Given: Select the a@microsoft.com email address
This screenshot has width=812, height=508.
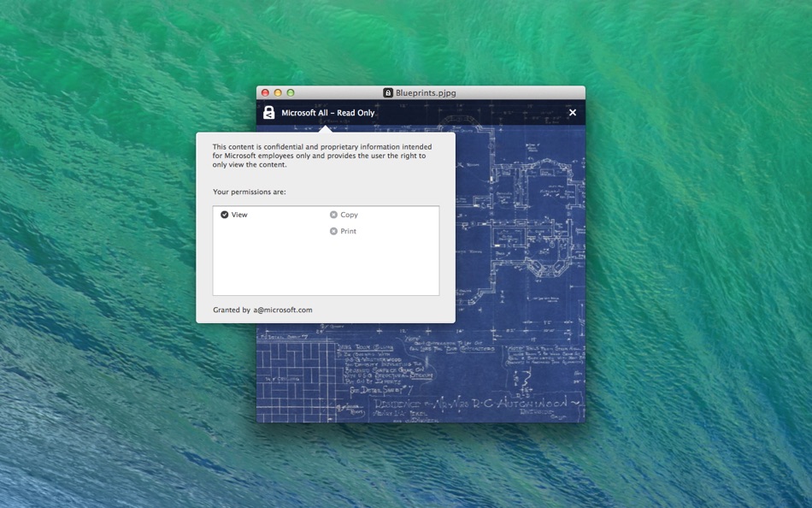Looking at the screenshot, I should (283, 310).
